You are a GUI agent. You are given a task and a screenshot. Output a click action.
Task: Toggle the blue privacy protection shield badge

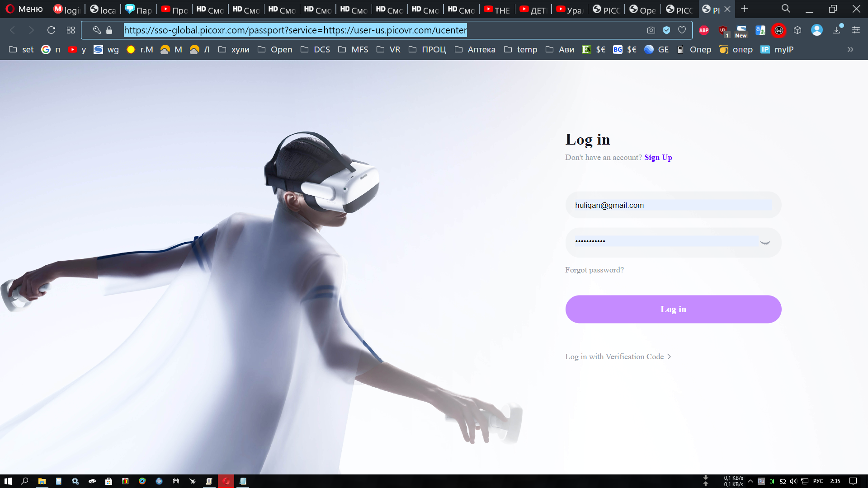click(x=666, y=30)
